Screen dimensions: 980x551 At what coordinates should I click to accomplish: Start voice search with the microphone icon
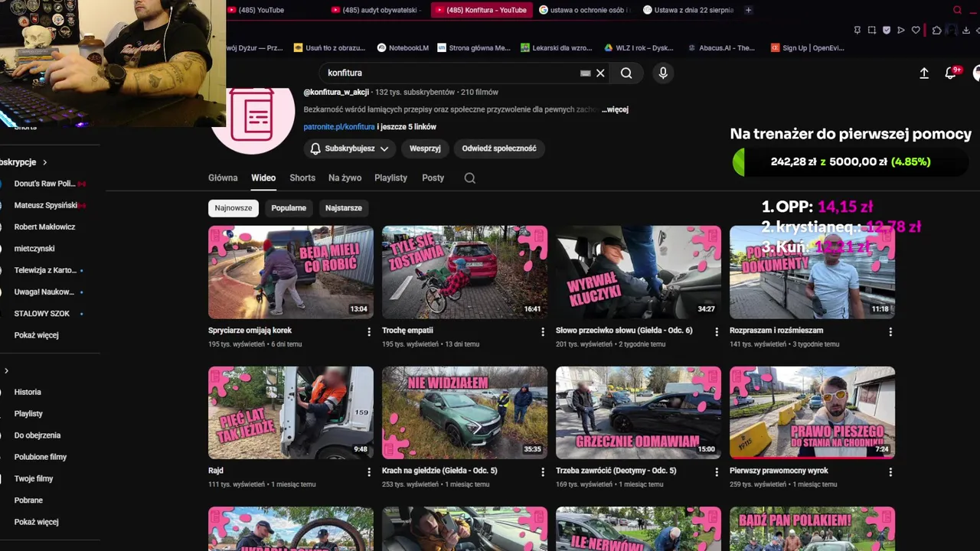[663, 73]
